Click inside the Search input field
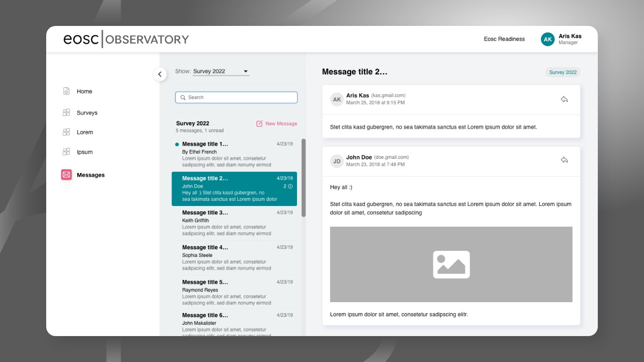644x362 pixels. 236,97
